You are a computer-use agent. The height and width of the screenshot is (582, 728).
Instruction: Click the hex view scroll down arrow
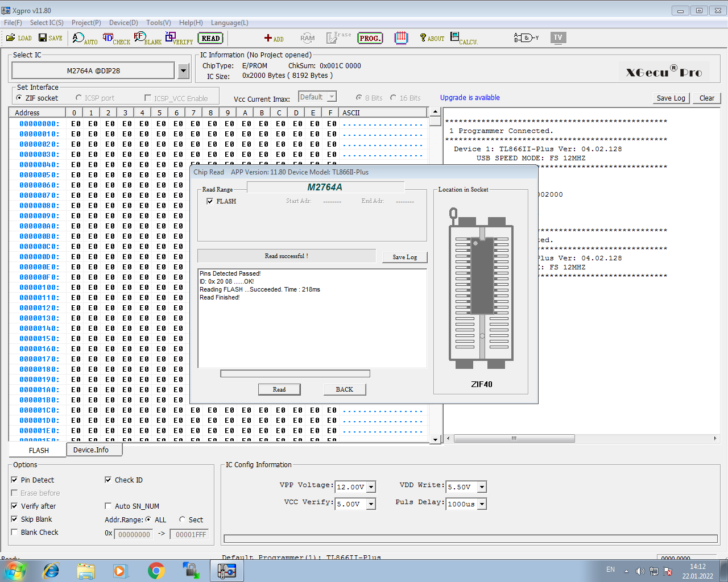point(436,439)
